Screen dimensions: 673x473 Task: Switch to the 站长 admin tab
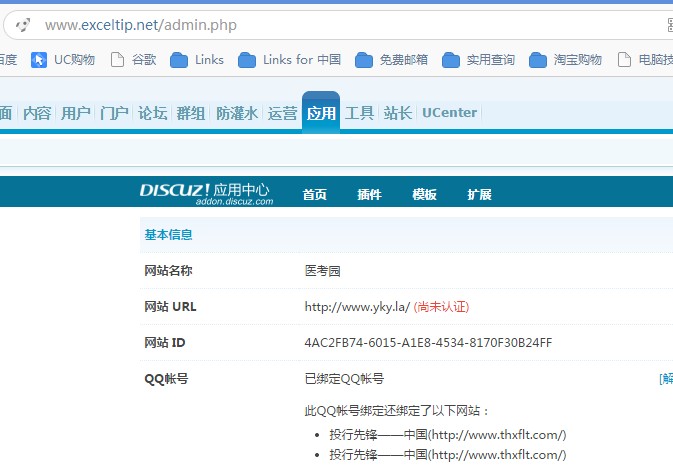tap(398, 113)
